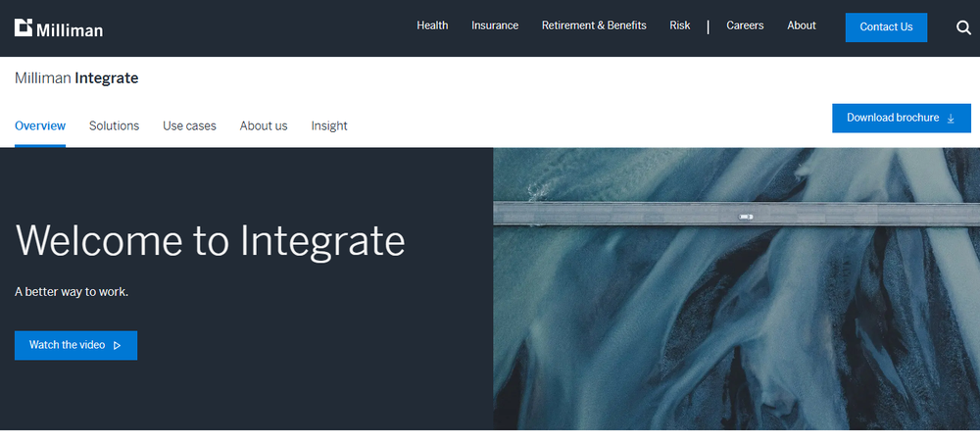Switch to the Insight tab
The image size is (980, 444).
(329, 126)
